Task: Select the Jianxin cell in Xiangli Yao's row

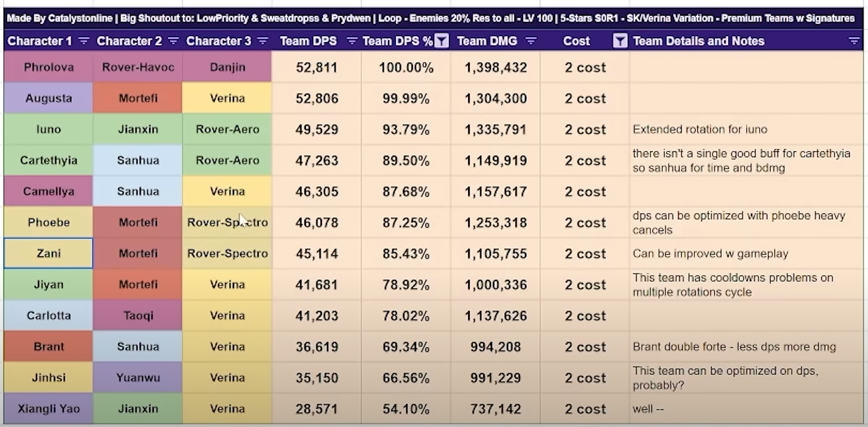Action: (x=138, y=408)
